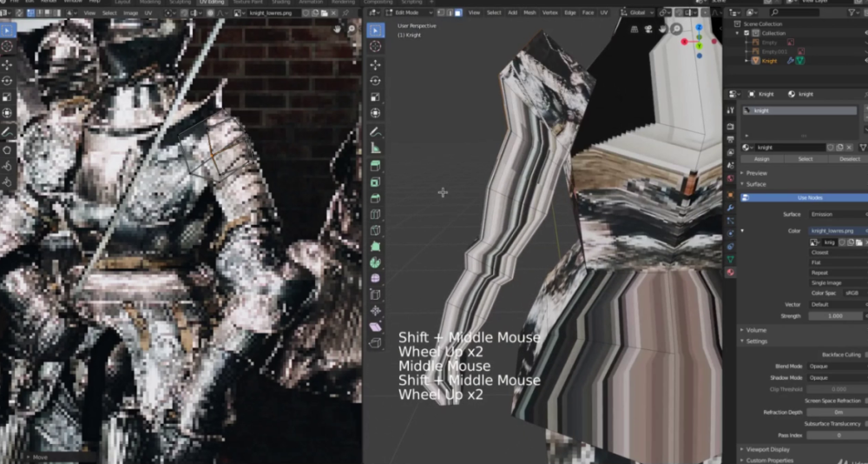This screenshot has width=868, height=464.
Task: Click the Assign material button
Action: click(762, 159)
